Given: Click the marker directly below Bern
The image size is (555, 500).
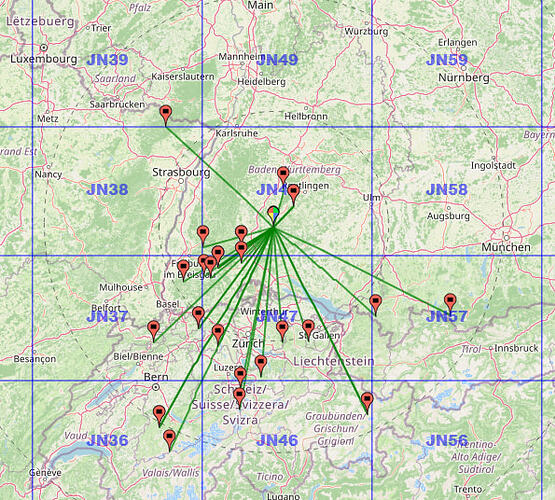Looking at the screenshot, I should tap(159, 415).
